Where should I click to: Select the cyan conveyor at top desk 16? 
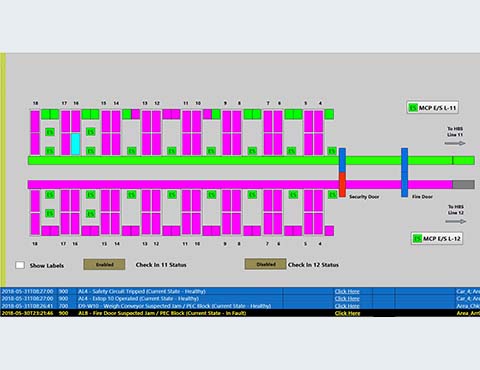[x=76, y=144]
